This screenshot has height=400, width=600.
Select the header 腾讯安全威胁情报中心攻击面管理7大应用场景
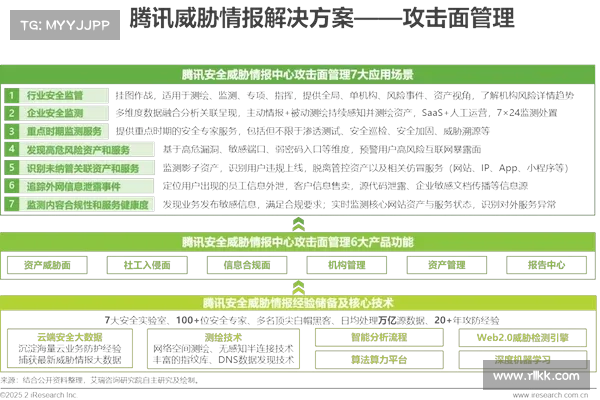[x=298, y=74]
